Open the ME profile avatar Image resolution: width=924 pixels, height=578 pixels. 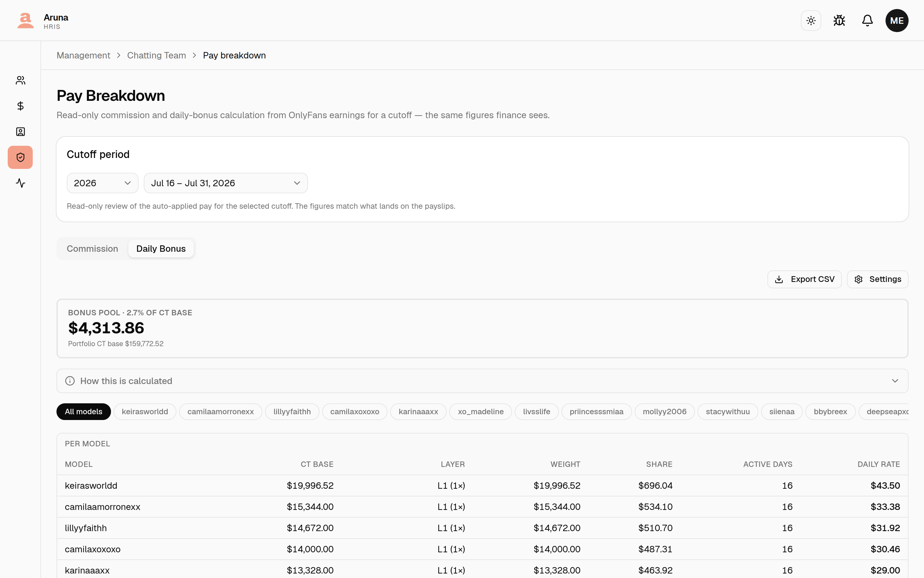(x=897, y=21)
